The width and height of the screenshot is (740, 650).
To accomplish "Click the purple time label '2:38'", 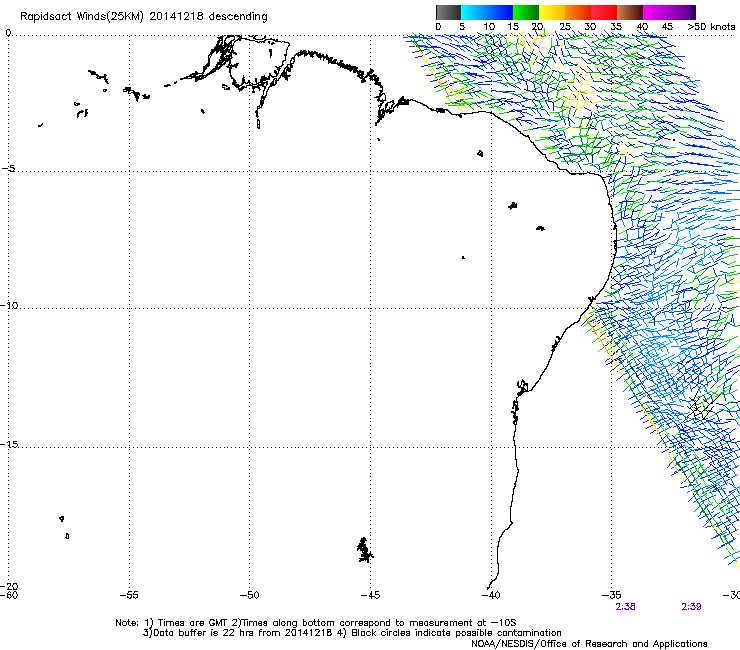I will [x=625, y=607].
